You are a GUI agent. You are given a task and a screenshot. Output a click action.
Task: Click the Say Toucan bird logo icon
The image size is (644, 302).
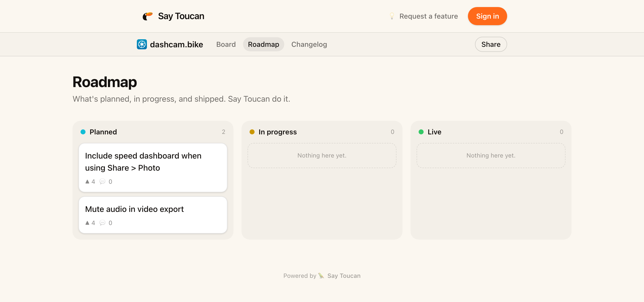[x=148, y=16]
